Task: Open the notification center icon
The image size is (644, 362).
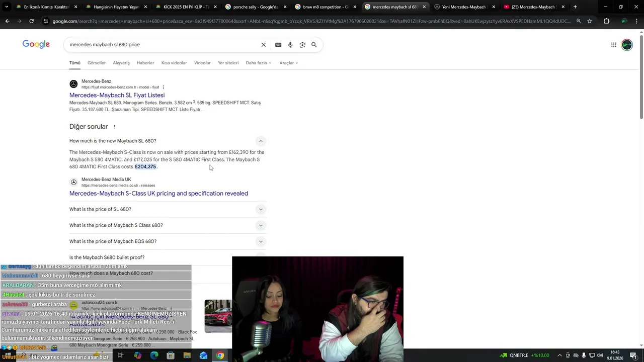Action: pyautogui.click(x=634, y=355)
